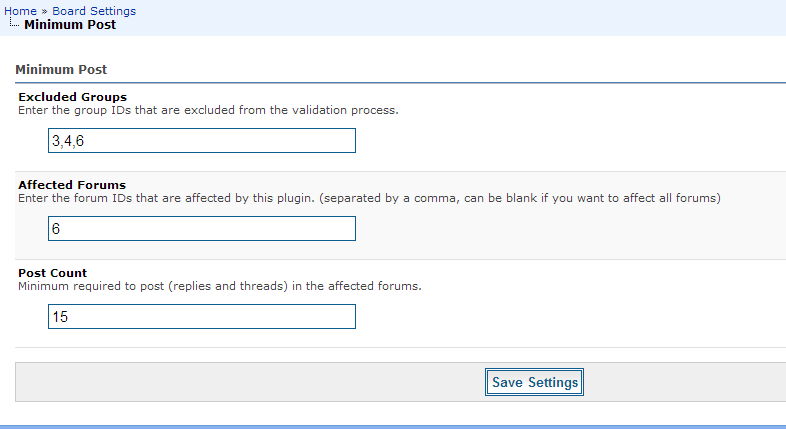Select the Post Count input field

(201, 317)
